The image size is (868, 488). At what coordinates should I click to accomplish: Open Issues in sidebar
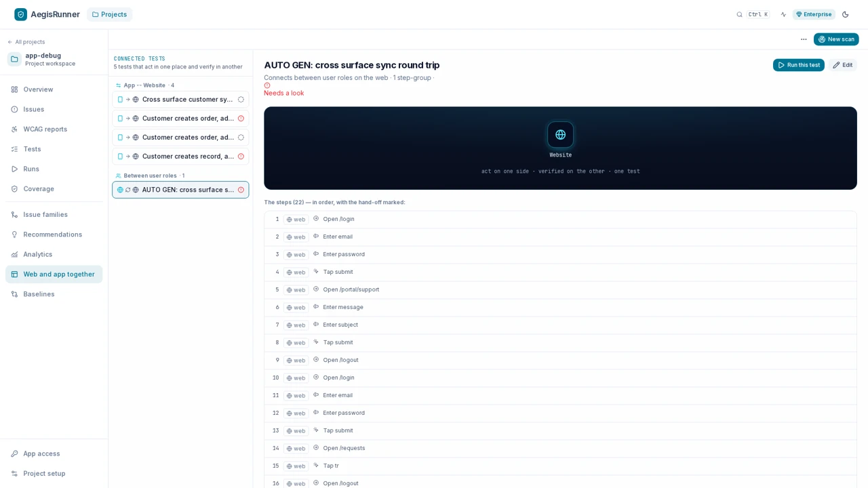(54, 109)
